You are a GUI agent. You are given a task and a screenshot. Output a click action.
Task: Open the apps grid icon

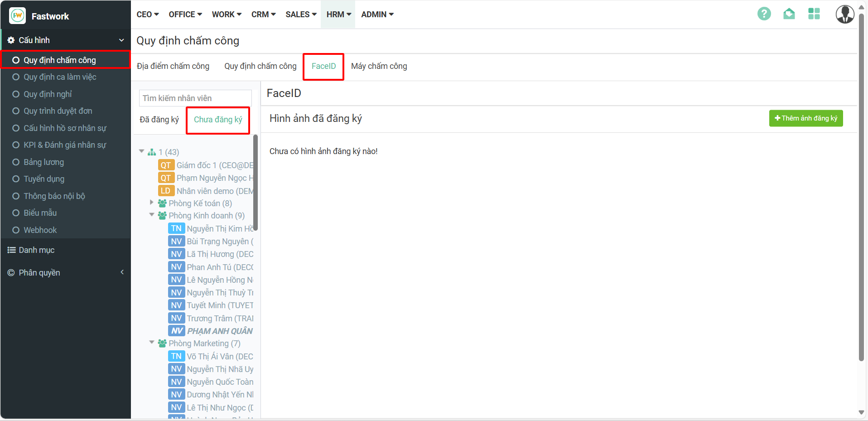point(814,14)
